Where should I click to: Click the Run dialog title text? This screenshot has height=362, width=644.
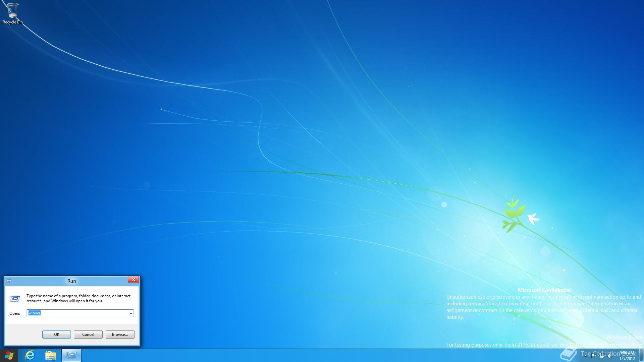tap(72, 281)
